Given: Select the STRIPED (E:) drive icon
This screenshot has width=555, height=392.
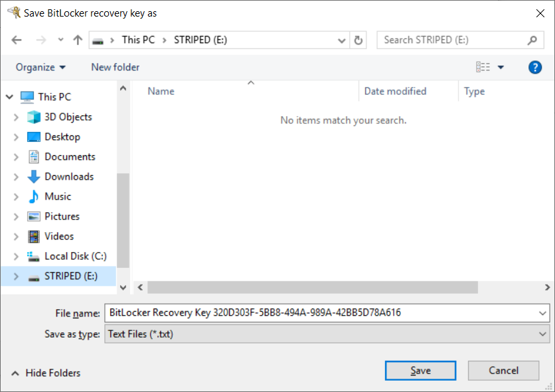Looking at the screenshot, I should click(34, 277).
